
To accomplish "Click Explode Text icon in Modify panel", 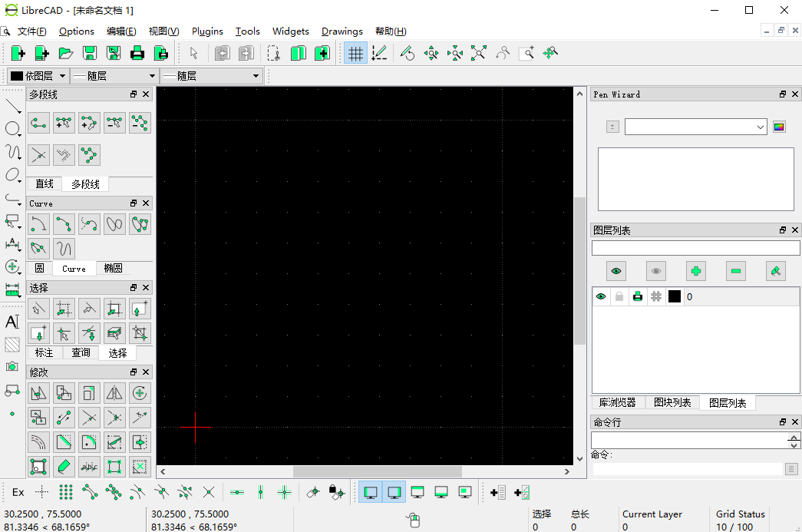I will tap(89, 467).
